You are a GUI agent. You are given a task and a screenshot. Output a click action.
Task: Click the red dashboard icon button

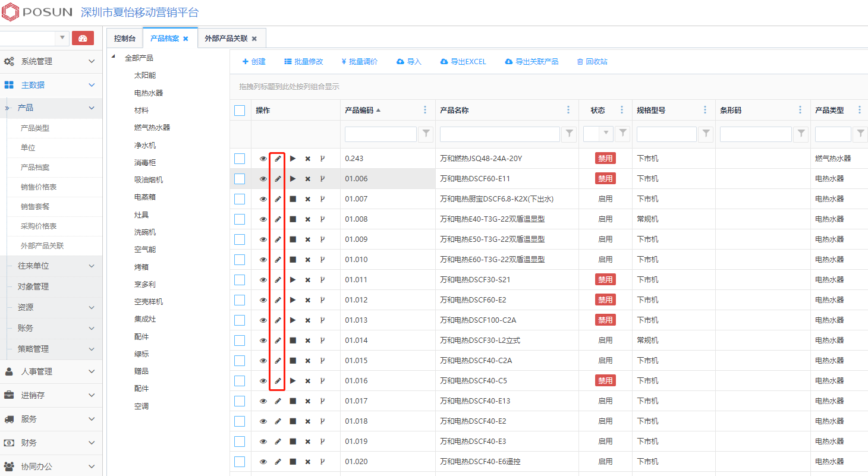(83, 39)
